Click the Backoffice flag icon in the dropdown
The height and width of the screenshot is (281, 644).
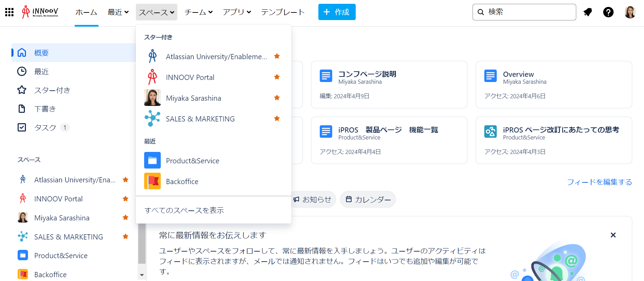pyautogui.click(x=152, y=181)
